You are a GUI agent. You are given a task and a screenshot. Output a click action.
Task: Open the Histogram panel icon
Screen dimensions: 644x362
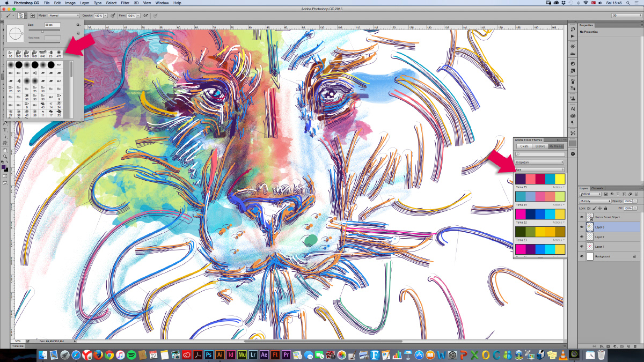[x=572, y=54]
